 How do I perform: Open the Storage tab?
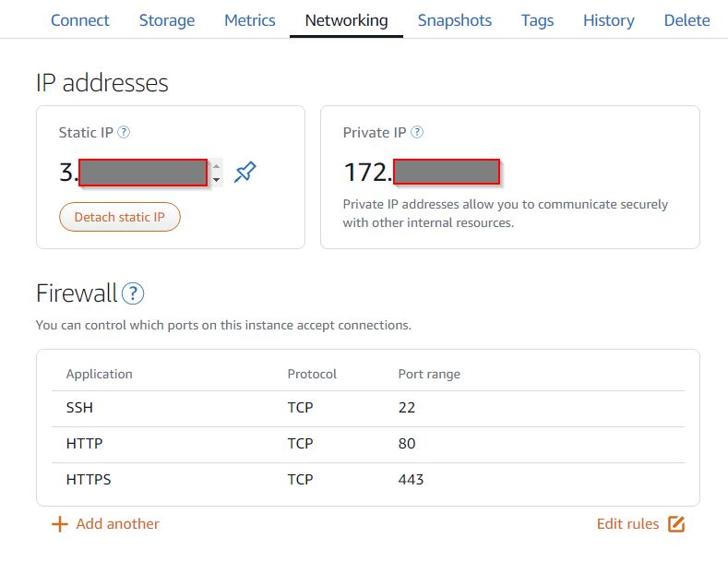coord(167,20)
